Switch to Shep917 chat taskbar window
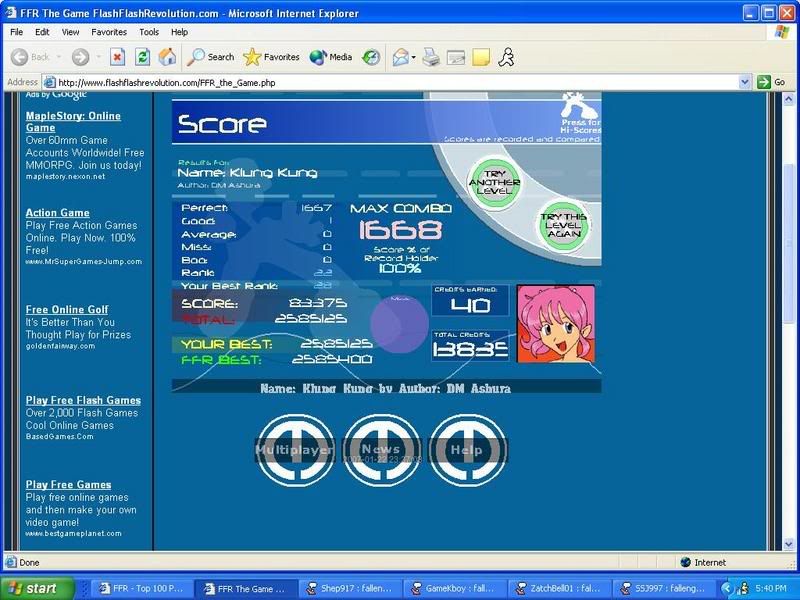This screenshot has width=800, height=600. 350,589
